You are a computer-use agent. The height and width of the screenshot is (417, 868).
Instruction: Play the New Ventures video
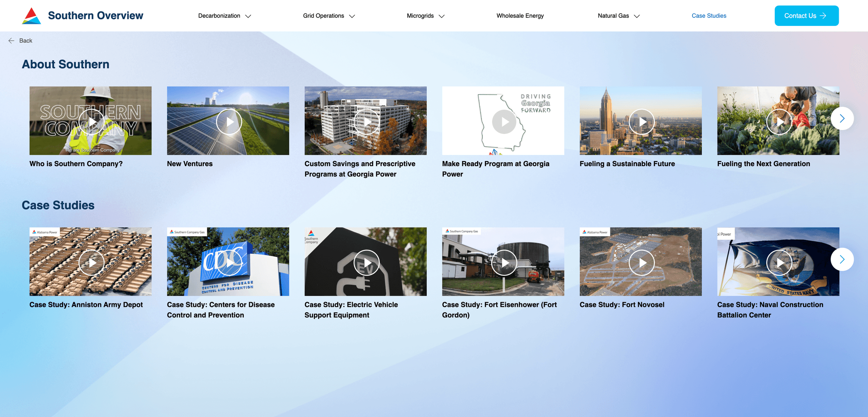pyautogui.click(x=229, y=122)
